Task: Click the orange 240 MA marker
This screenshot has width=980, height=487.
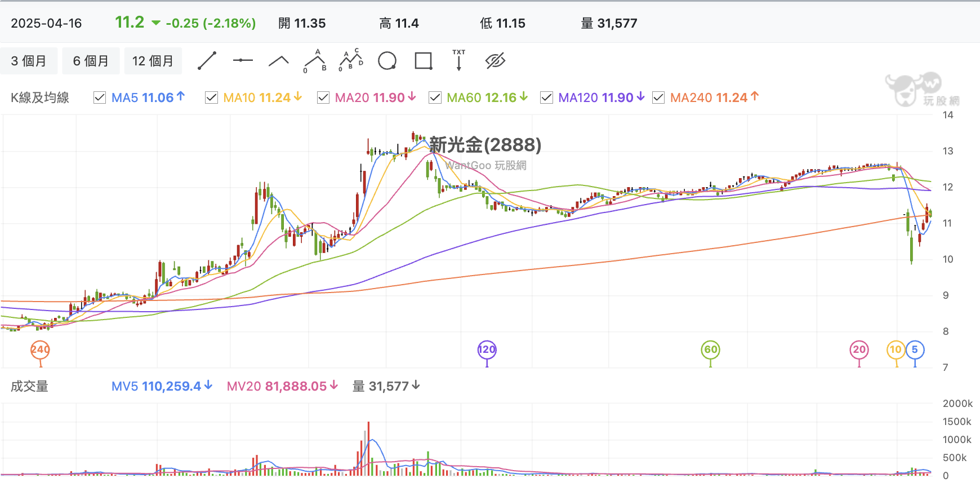Action: click(40, 350)
